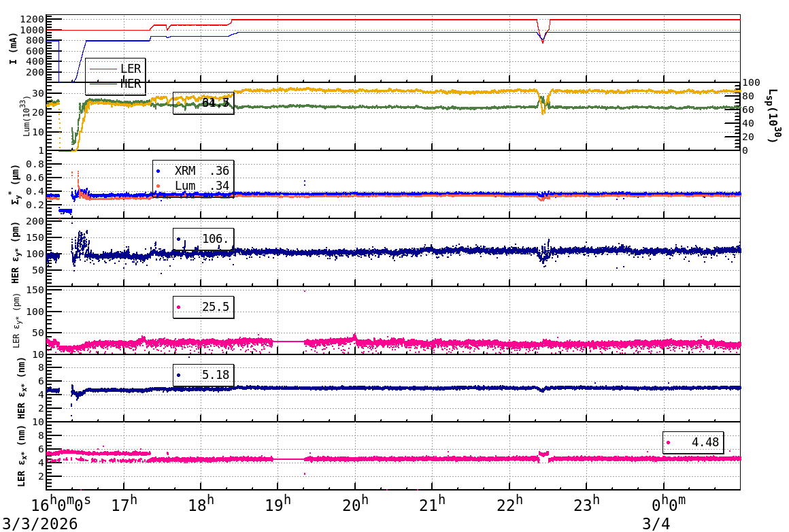The width and height of the screenshot is (789, 532).
Task: Click the Lsp(10^30) right axis label
Action: click(x=773, y=116)
